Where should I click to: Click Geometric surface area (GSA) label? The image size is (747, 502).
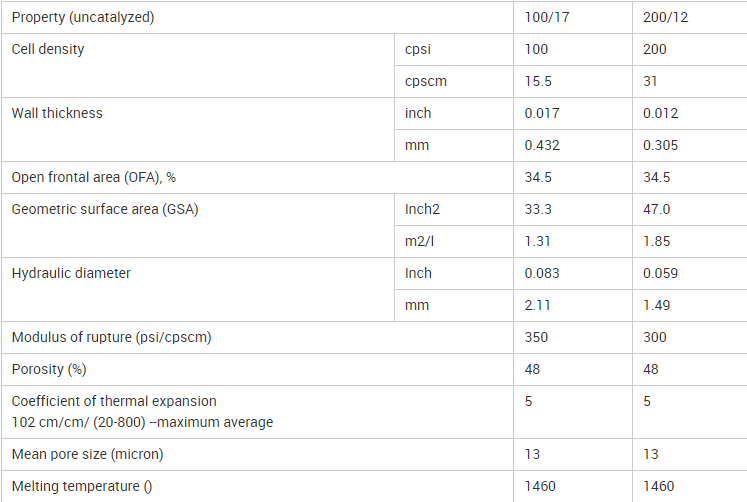click(105, 209)
